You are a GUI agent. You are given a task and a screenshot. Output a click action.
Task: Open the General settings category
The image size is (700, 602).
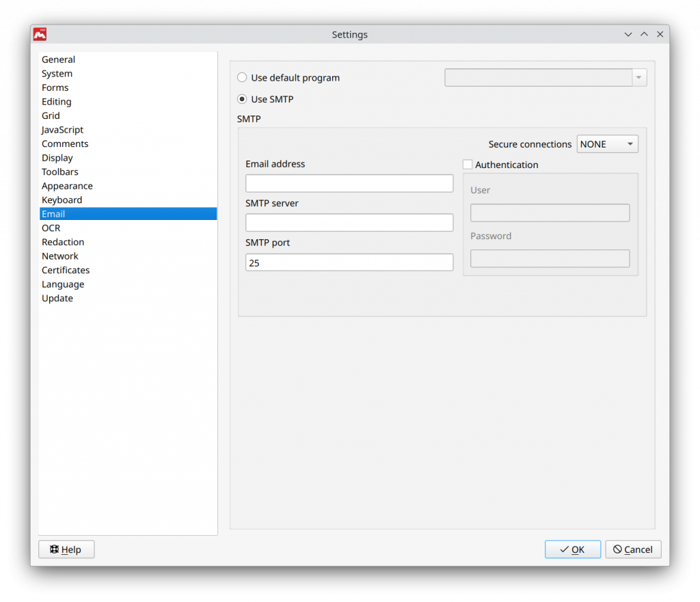point(58,59)
